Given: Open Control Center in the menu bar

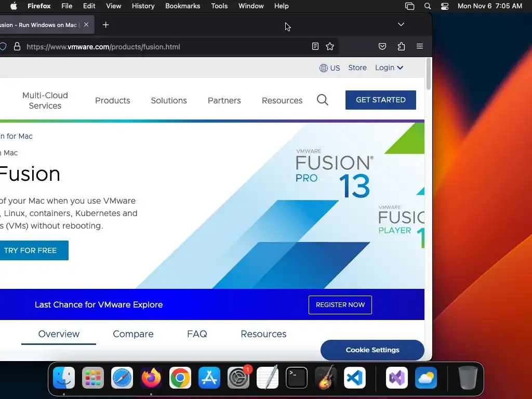Looking at the screenshot, I should coord(445,6).
